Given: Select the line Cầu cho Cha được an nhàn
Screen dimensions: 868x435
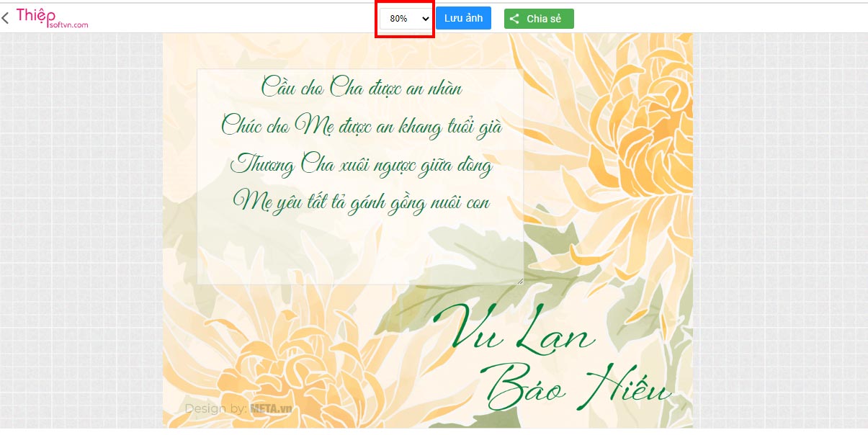Looking at the screenshot, I should pyautogui.click(x=362, y=87).
